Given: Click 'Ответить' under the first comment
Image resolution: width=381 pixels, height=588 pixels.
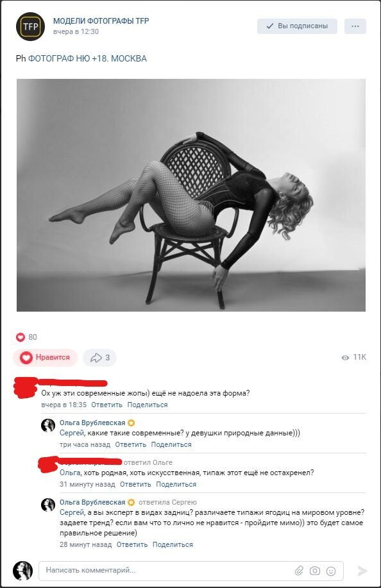Looking at the screenshot, I should 106,405.
